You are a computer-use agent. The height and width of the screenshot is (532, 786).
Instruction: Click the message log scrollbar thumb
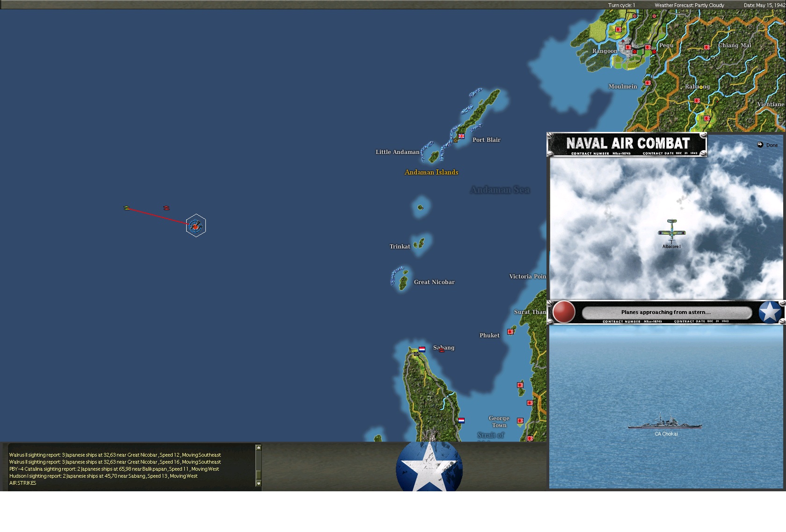258,475
